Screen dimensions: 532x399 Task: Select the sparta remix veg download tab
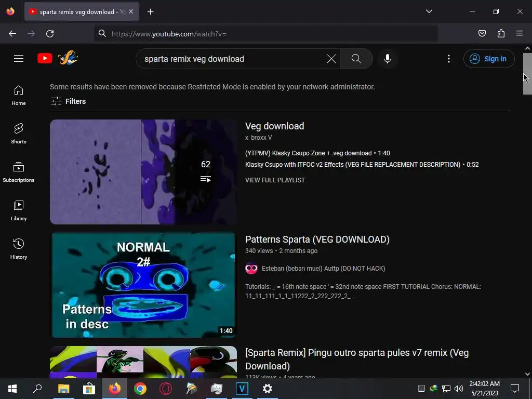point(82,12)
